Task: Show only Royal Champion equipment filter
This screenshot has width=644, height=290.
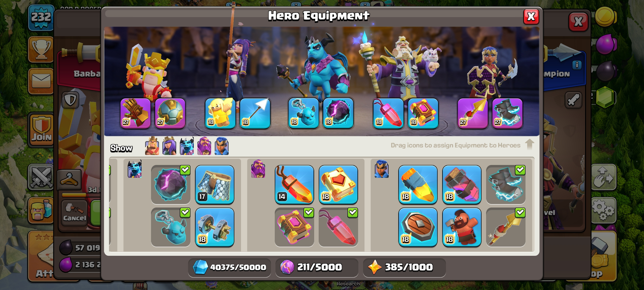Action: tap(222, 146)
